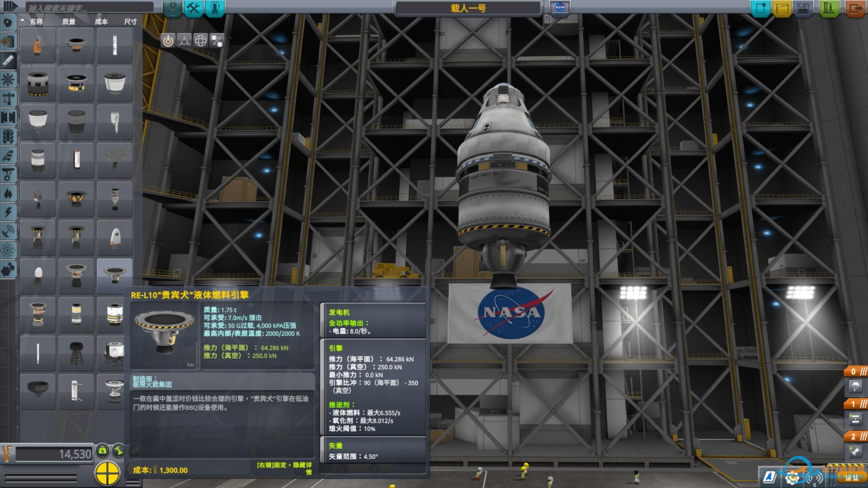This screenshot has width=868, height=488.
Task: Pick the black wire-frame engine thumbnail
Action: point(76,353)
